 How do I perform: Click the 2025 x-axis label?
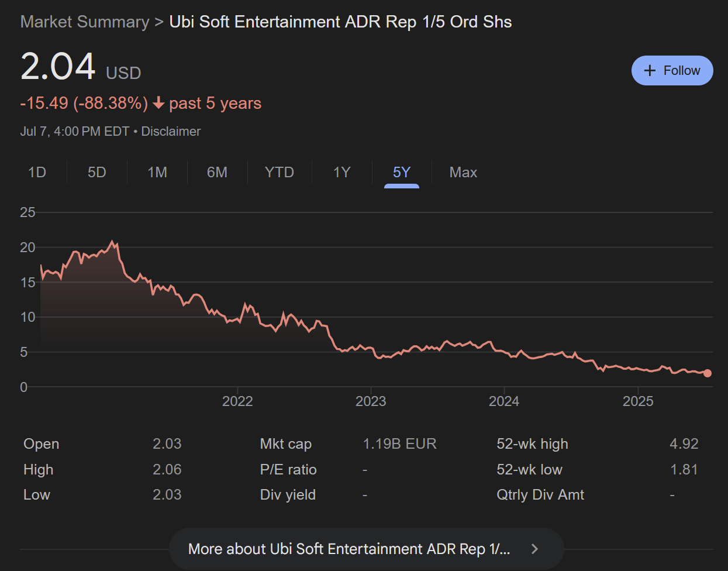638,401
